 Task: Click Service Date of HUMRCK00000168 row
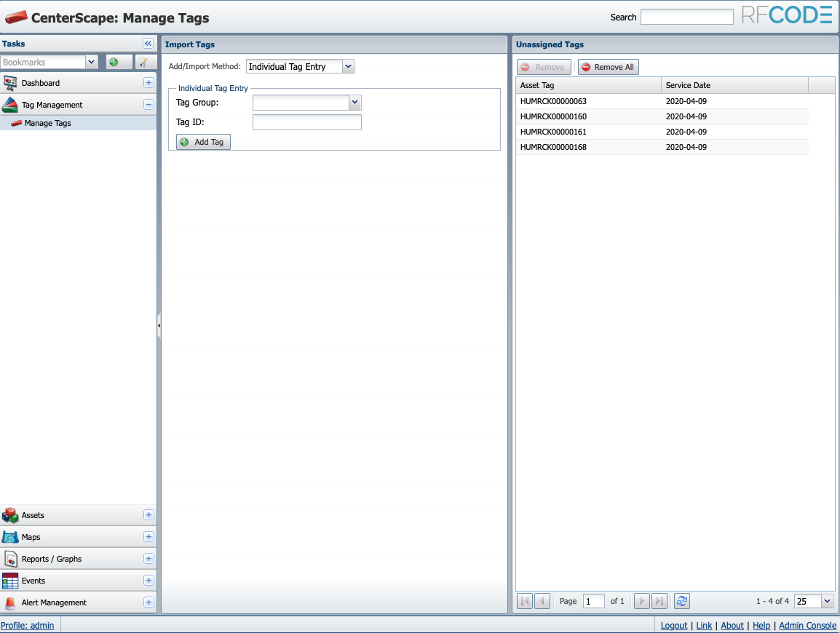pos(686,147)
